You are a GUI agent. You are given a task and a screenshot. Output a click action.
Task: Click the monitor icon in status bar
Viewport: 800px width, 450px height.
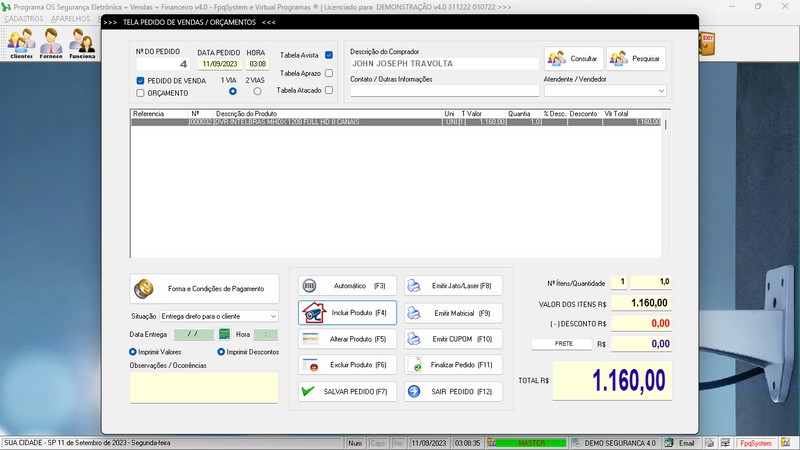[725, 443]
